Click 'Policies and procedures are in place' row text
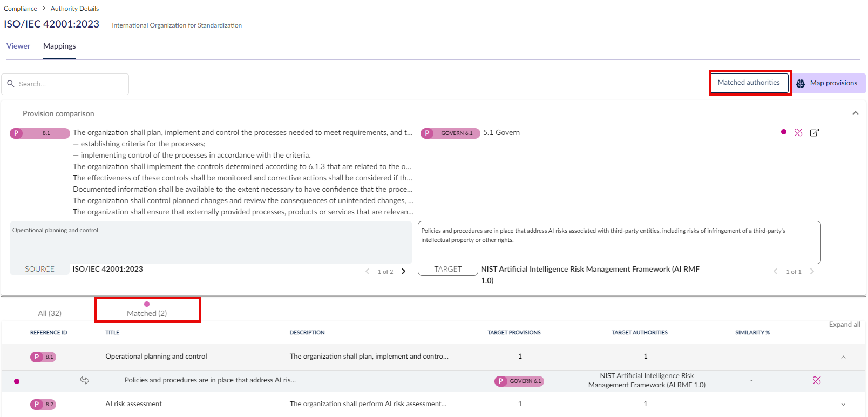This screenshot has height=417, width=868. 210,380
